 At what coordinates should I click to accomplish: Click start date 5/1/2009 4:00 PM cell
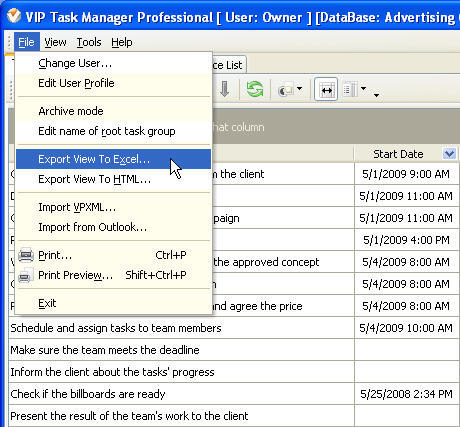pos(406,240)
